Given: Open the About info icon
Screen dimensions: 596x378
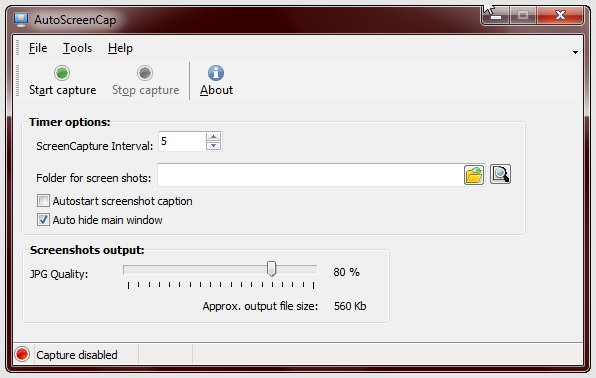Looking at the screenshot, I should coord(216,73).
